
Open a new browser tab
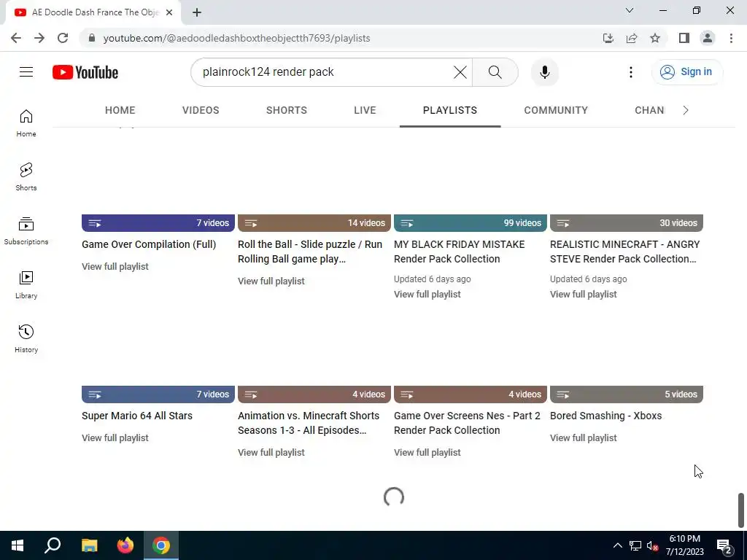[x=197, y=12]
